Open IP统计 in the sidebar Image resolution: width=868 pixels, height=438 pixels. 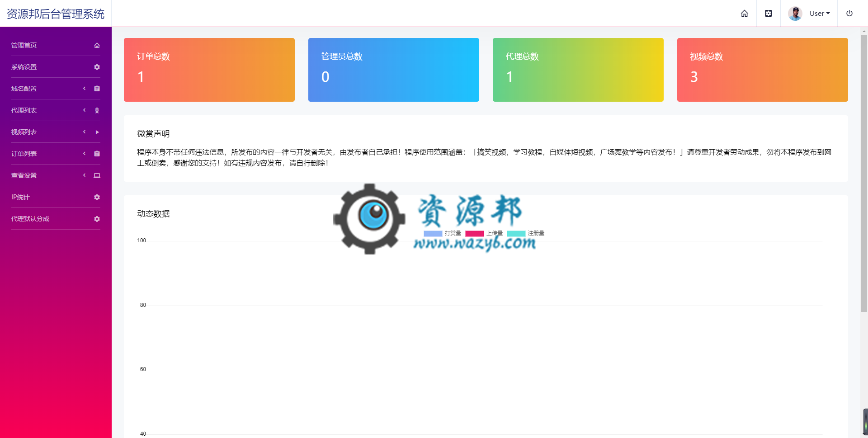pyautogui.click(x=56, y=197)
